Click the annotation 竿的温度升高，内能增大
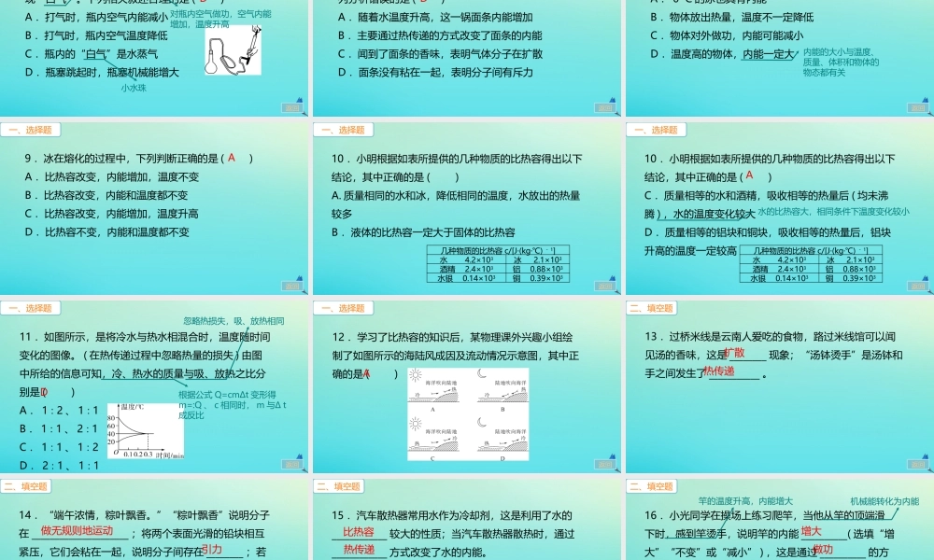 745,501
